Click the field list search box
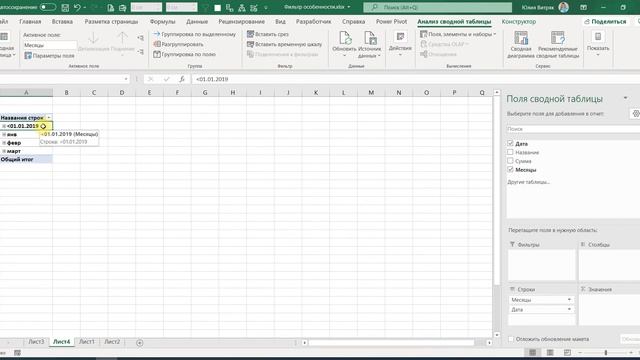Viewport: 640px width, 360px height. [x=573, y=129]
